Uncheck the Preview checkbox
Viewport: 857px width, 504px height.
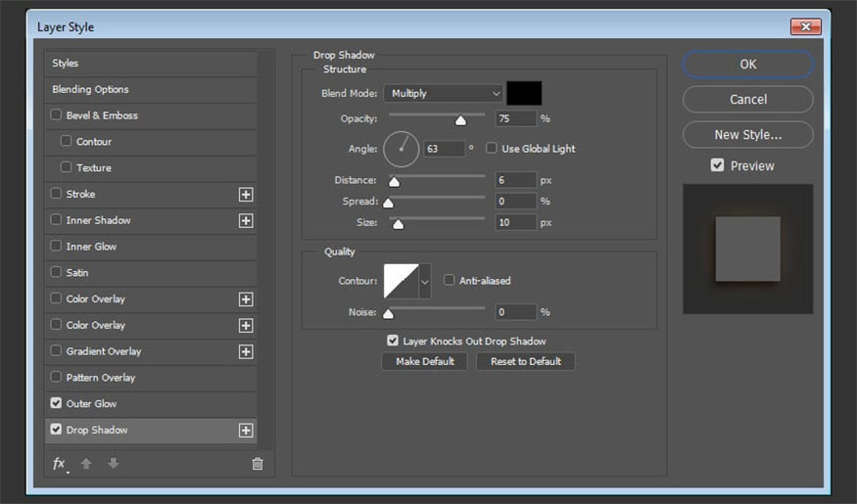(x=718, y=166)
